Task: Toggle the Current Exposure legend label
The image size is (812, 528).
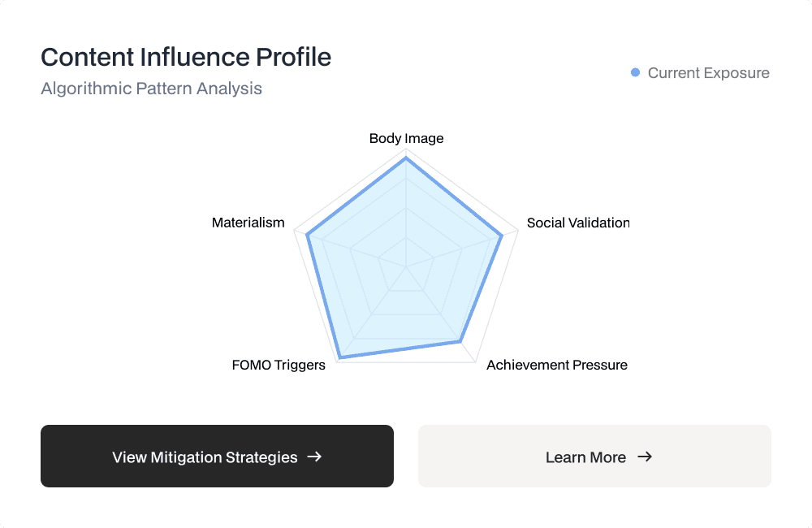Action: [708, 73]
